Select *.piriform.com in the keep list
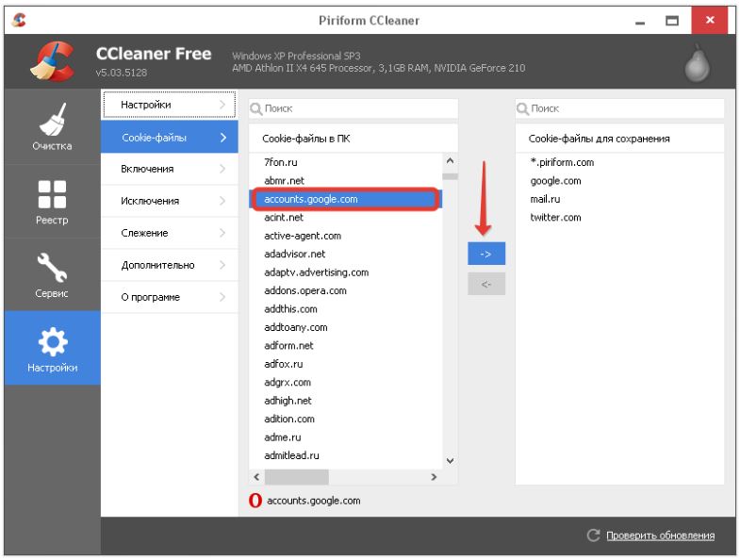Screen dimensions: 740x560 click(x=619, y=162)
